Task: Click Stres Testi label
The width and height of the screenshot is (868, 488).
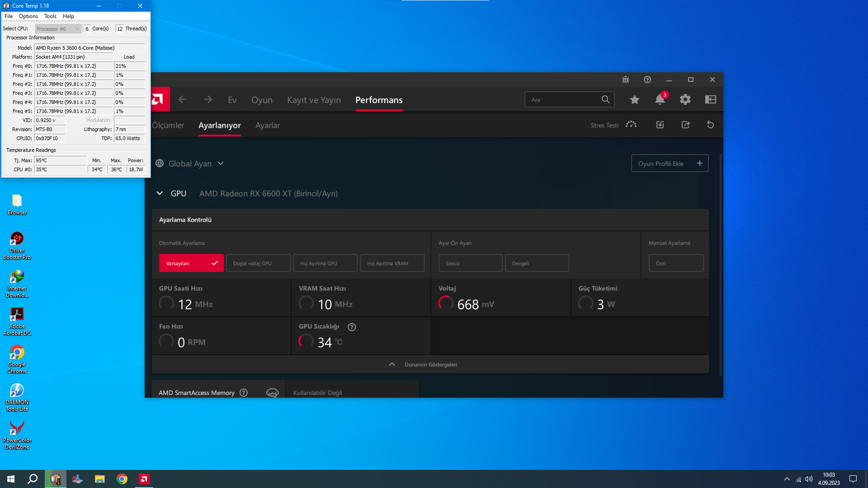Action: 604,125
